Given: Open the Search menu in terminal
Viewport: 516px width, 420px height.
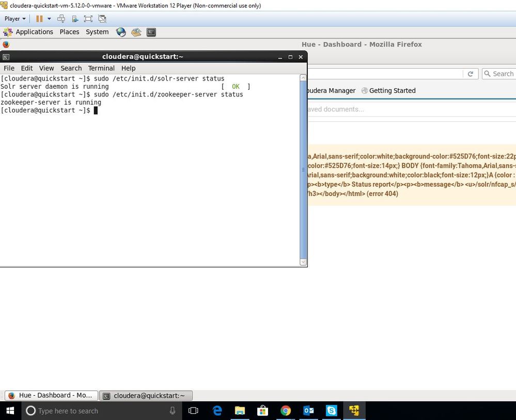Looking at the screenshot, I should click(71, 68).
